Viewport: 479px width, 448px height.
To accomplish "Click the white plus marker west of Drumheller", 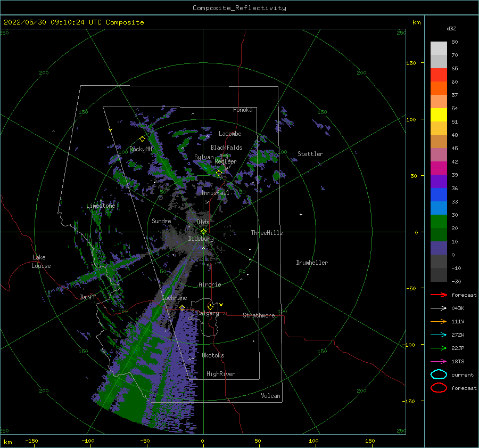I will pos(301,214).
